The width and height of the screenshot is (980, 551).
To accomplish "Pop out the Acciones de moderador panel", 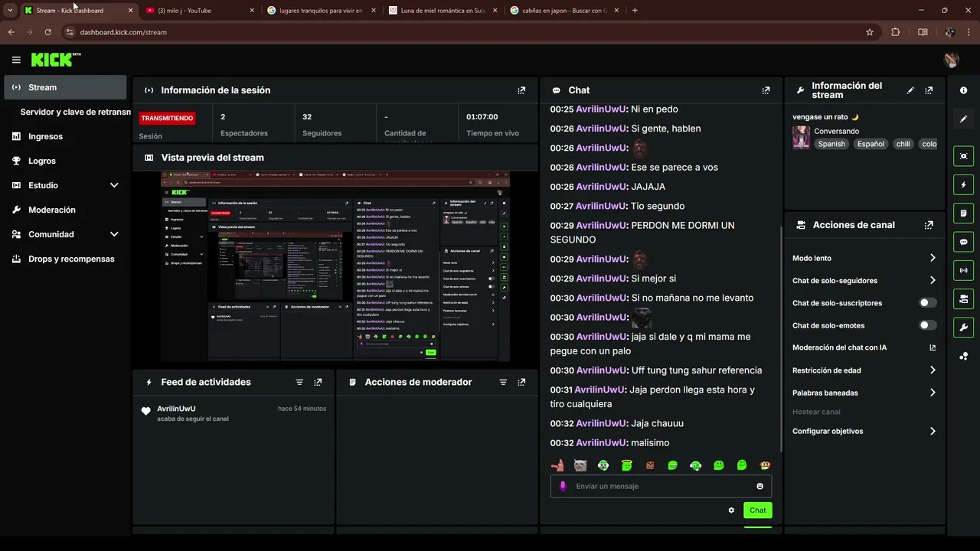I will point(521,382).
